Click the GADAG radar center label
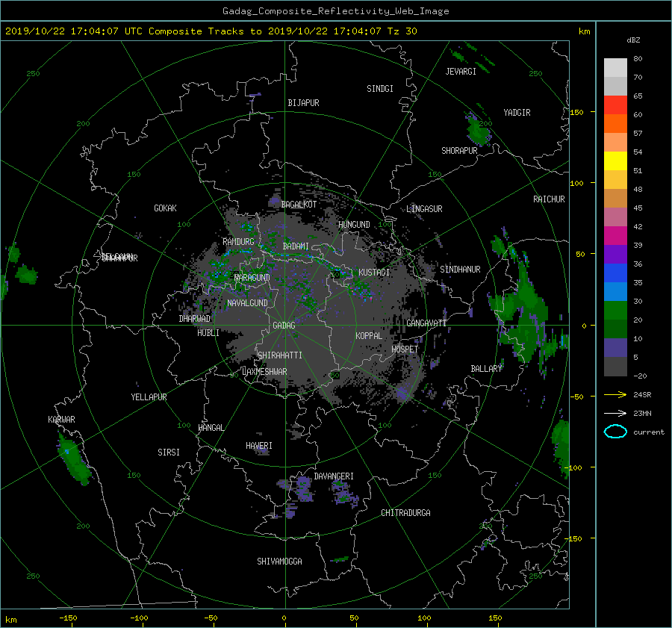The height and width of the screenshot is (628, 672). [x=284, y=326]
